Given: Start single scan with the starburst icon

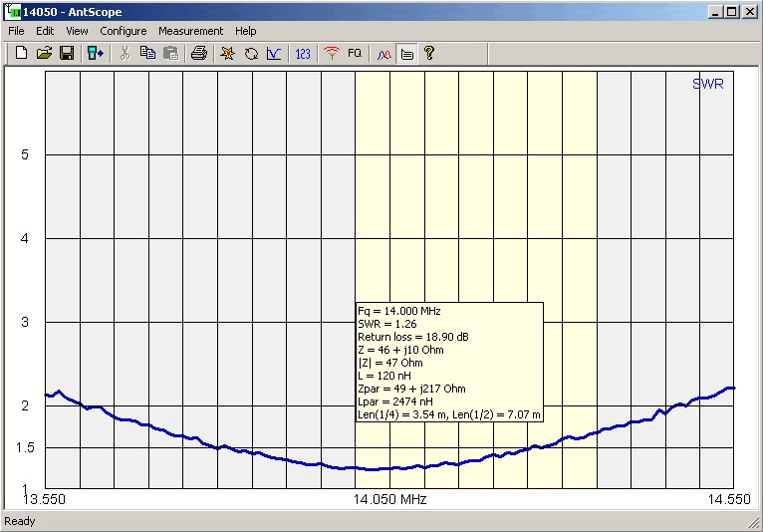Looking at the screenshot, I should (227, 54).
